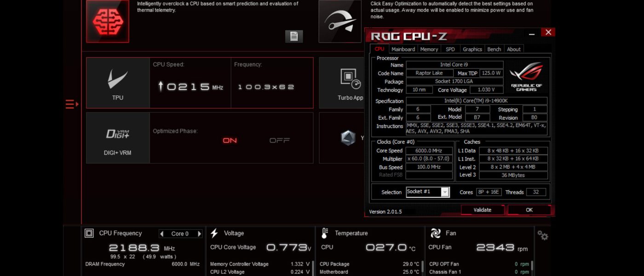Viewport: 644px width, 276px height.
Task: Open the monitor settings gear icon
Action: (543, 236)
